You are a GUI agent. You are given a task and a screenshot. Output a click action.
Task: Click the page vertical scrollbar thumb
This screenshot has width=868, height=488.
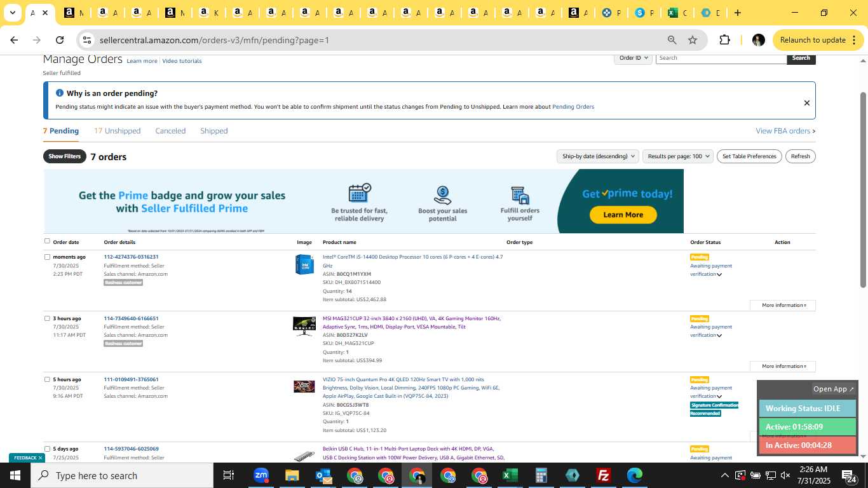click(863, 189)
